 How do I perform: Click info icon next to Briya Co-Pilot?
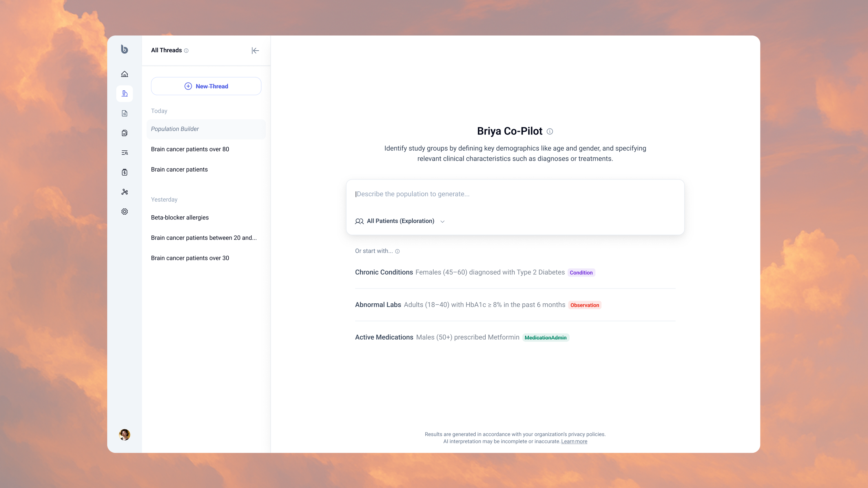(x=550, y=131)
